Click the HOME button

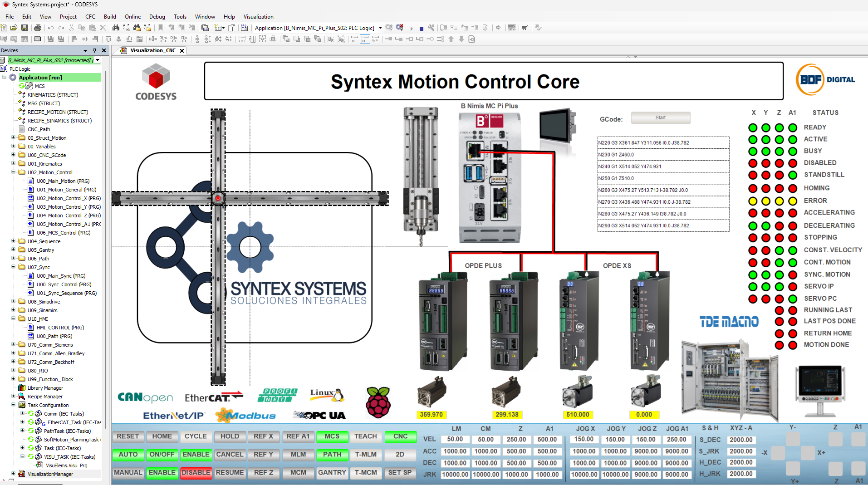coord(162,436)
